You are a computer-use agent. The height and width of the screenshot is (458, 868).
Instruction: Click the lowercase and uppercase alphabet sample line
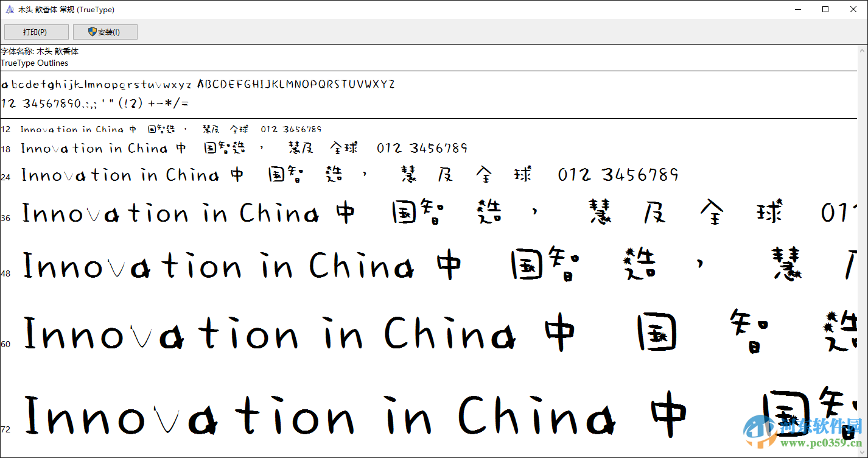point(198,84)
